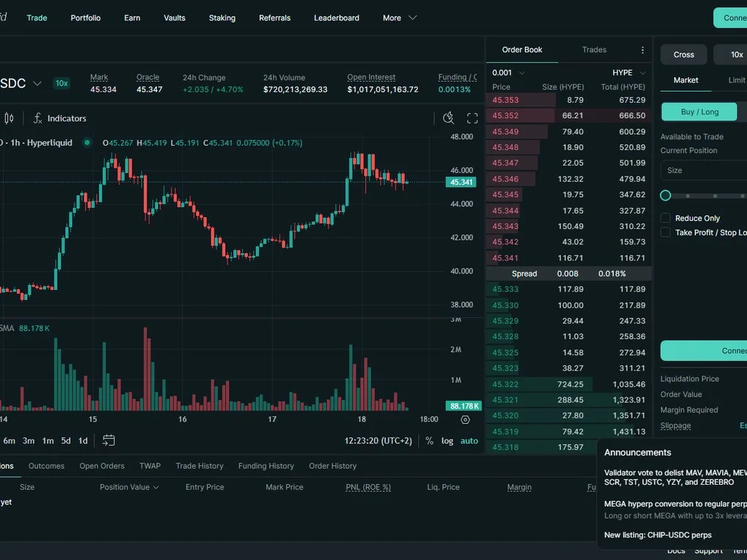Click ask price 45.353 in order book
The height and width of the screenshot is (560, 747).
[506, 100]
